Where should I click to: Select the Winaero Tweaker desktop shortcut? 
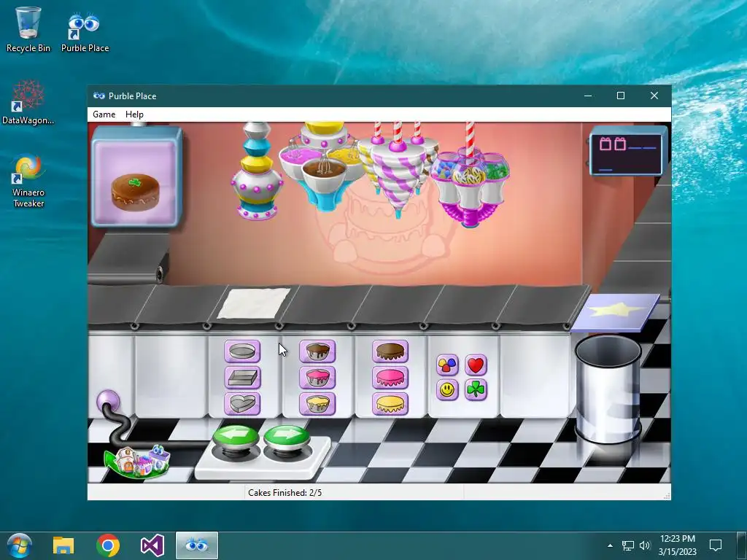[x=28, y=181]
